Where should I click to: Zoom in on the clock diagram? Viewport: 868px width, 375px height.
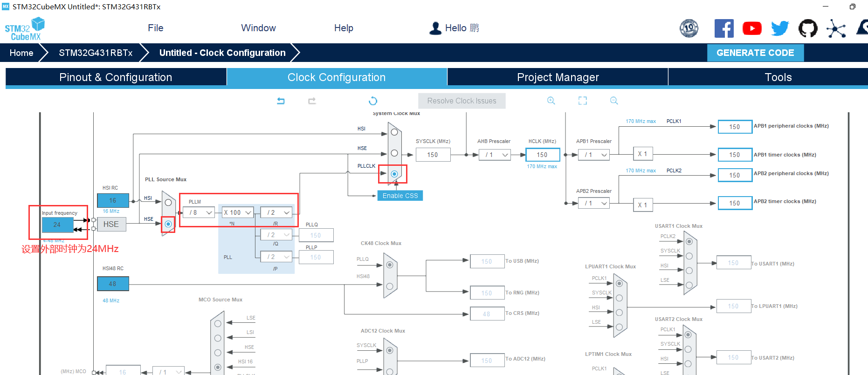(551, 101)
